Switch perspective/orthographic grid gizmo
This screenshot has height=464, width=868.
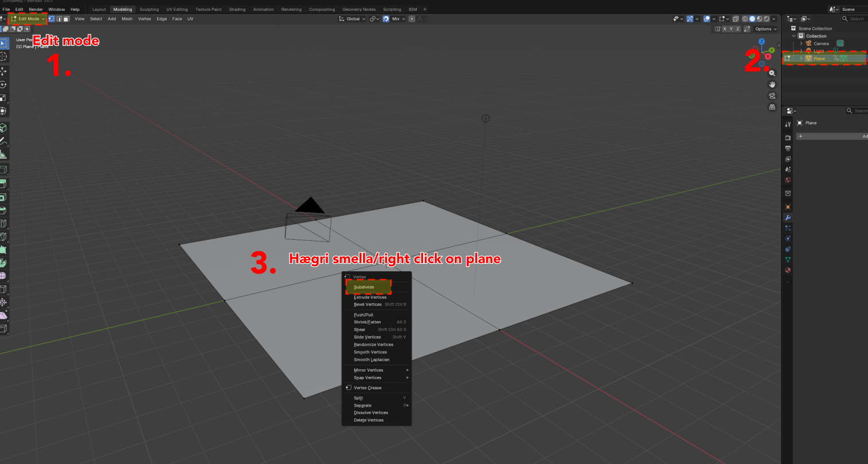772,107
